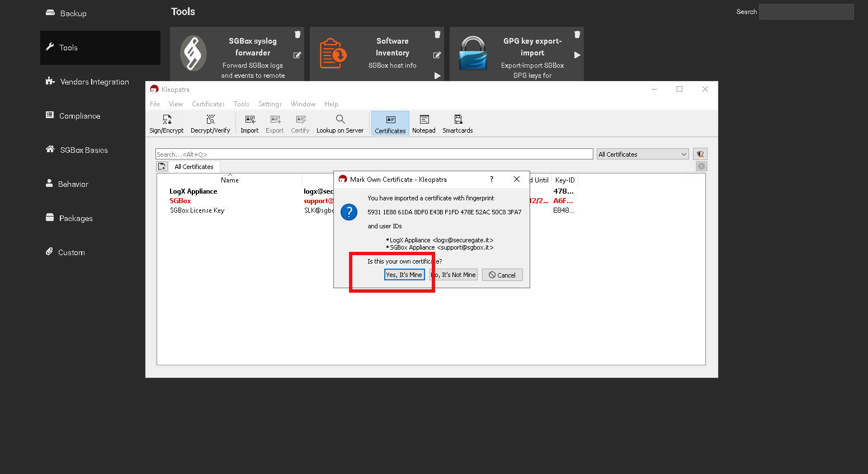Focus the SGBox top Search box

(x=806, y=12)
